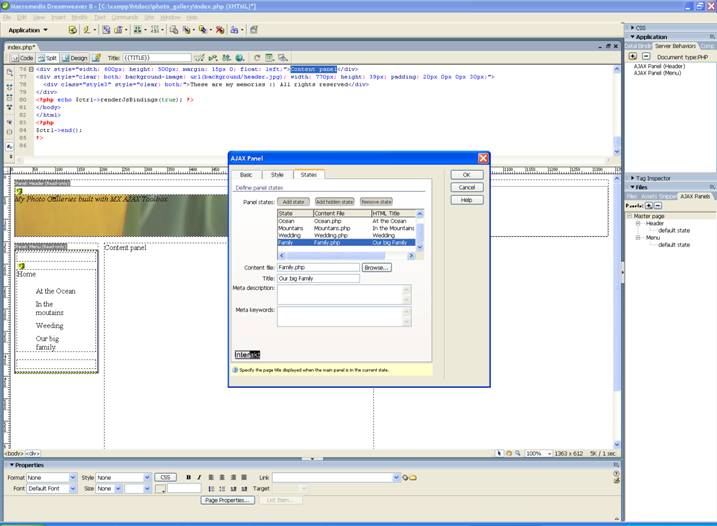Click the refresh design view icon
This screenshot has width=717, height=526.
257,58
